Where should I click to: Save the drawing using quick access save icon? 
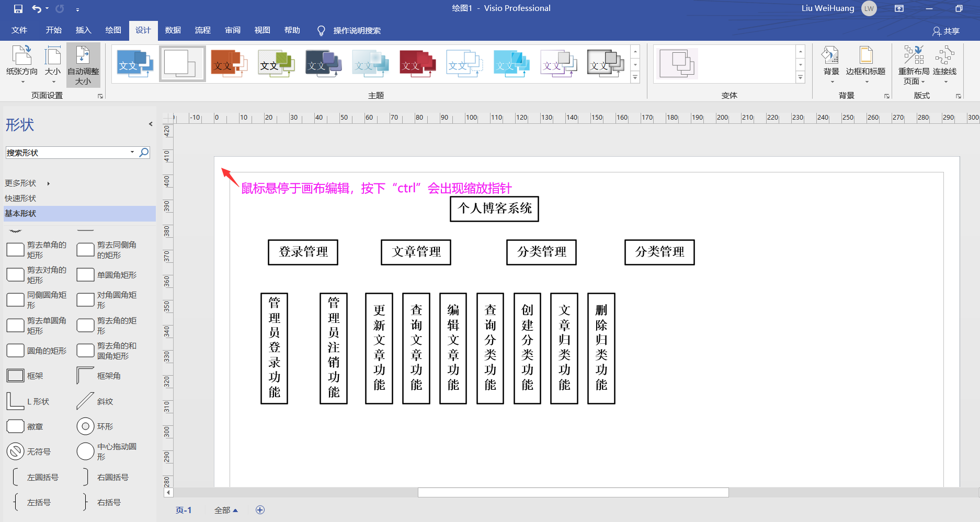tap(17, 8)
